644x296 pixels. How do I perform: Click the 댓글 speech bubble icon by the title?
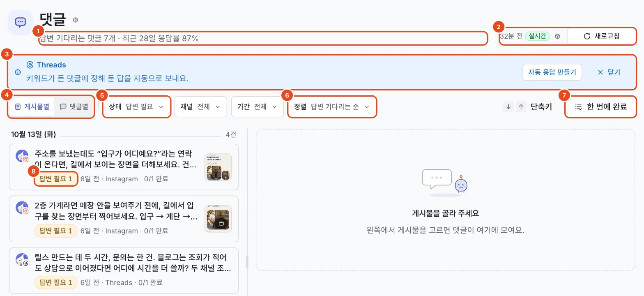click(x=21, y=22)
